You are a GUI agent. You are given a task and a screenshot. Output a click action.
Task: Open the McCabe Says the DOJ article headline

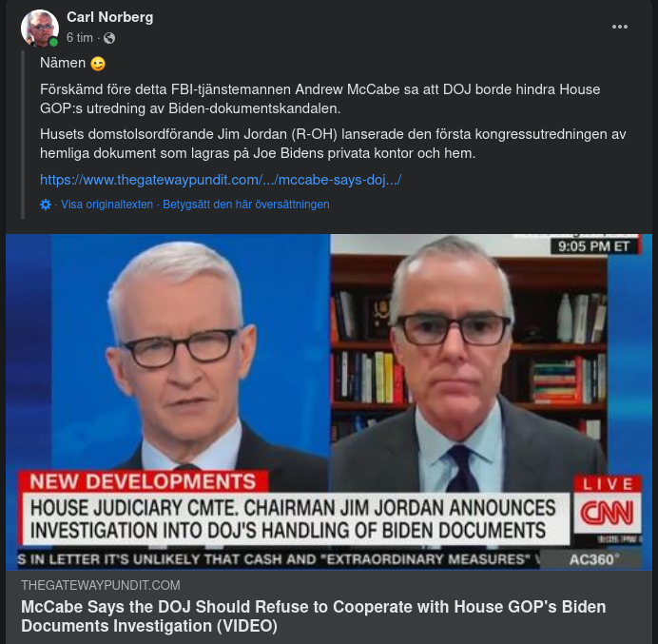tap(313, 616)
